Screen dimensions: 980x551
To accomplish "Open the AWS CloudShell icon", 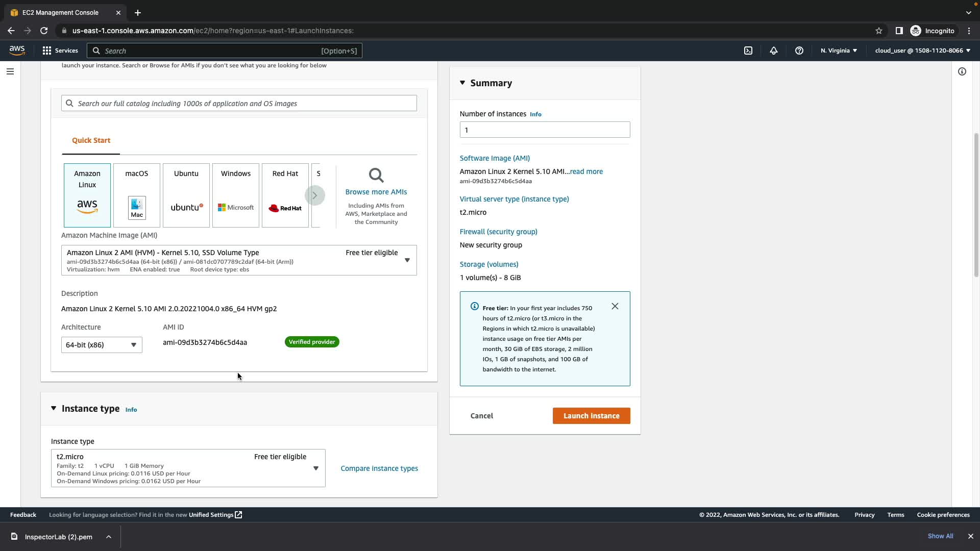I will (x=748, y=51).
